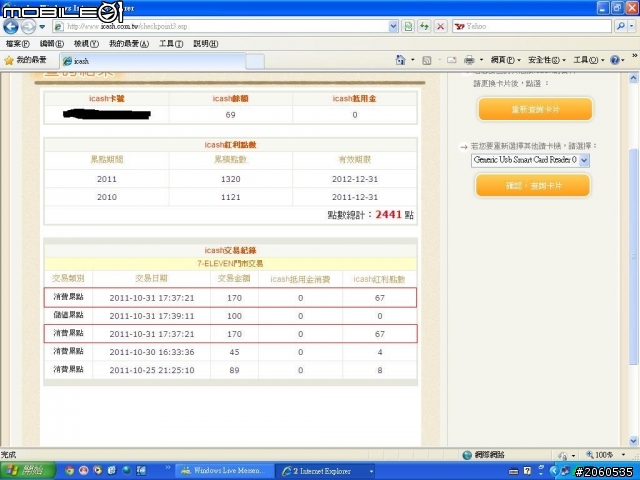This screenshot has width=640, height=480.
Task: Click the help tray icon with question mark
Action: (527, 471)
